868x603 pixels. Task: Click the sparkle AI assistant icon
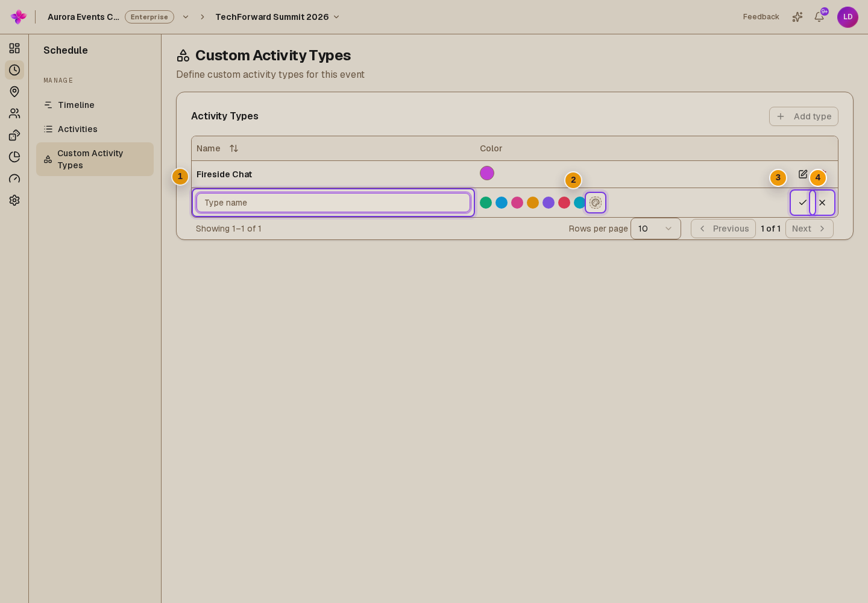click(797, 17)
